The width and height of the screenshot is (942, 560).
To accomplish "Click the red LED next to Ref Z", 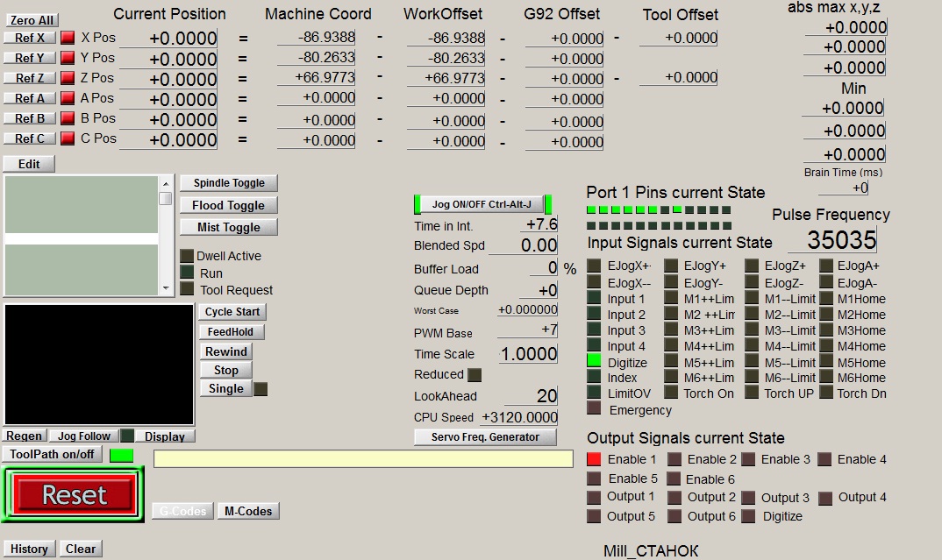I will (68, 78).
